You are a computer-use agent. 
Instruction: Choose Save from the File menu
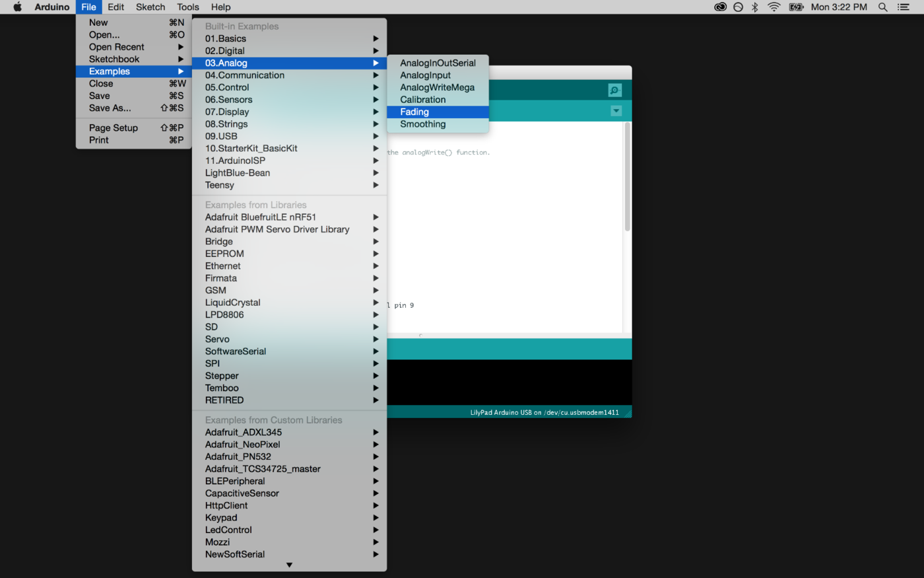click(133, 96)
